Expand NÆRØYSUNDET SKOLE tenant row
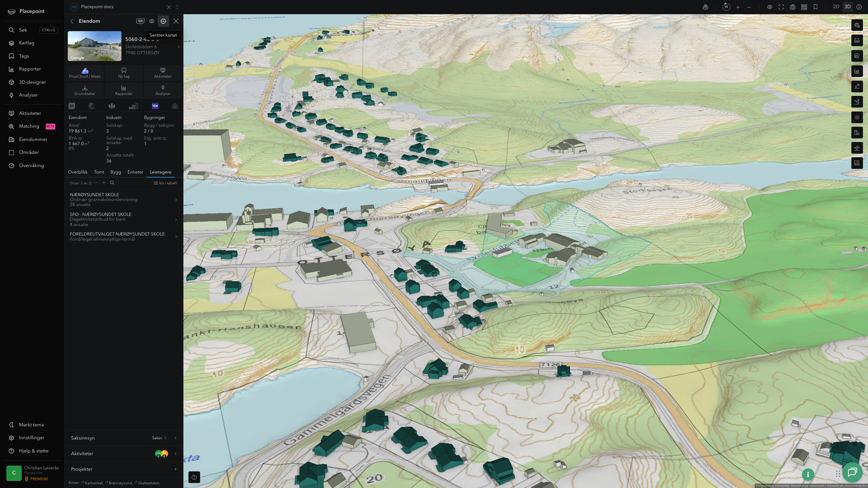This screenshot has height=488, width=868. 123,200
